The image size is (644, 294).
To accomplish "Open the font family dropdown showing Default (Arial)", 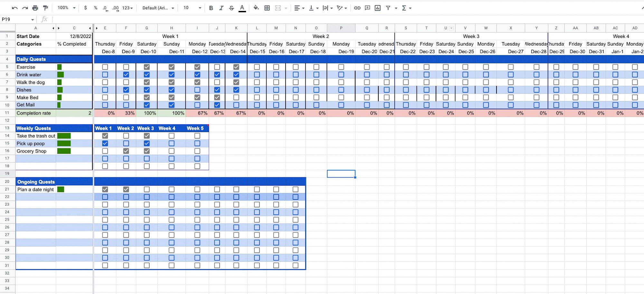I will coord(158,8).
